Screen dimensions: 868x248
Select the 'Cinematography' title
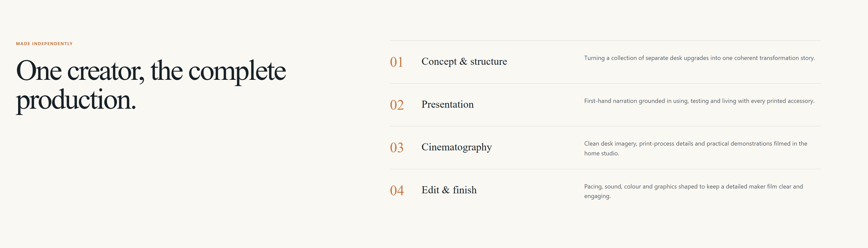tap(457, 147)
